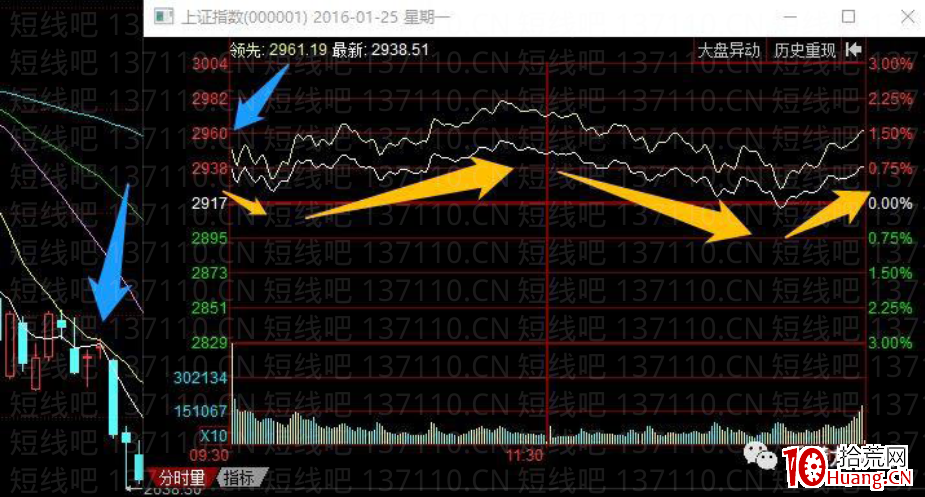
Task: Click the 09:30 time axis label
Action: coord(209,455)
